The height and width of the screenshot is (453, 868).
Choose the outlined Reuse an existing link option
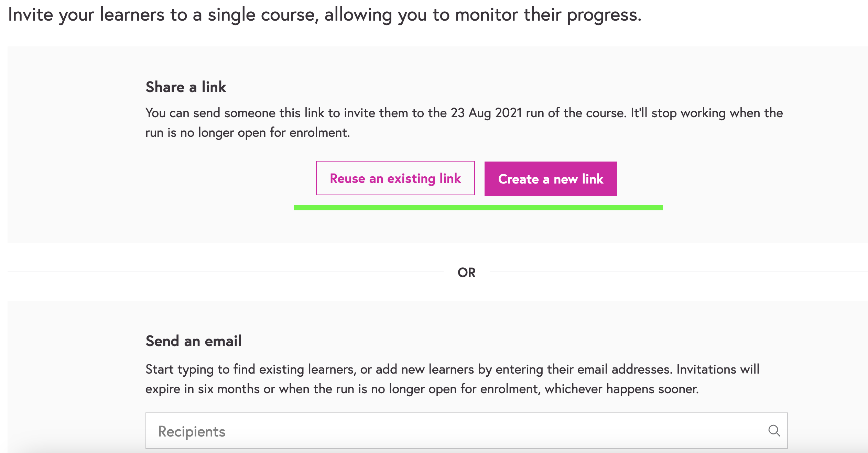pyautogui.click(x=395, y=178)
